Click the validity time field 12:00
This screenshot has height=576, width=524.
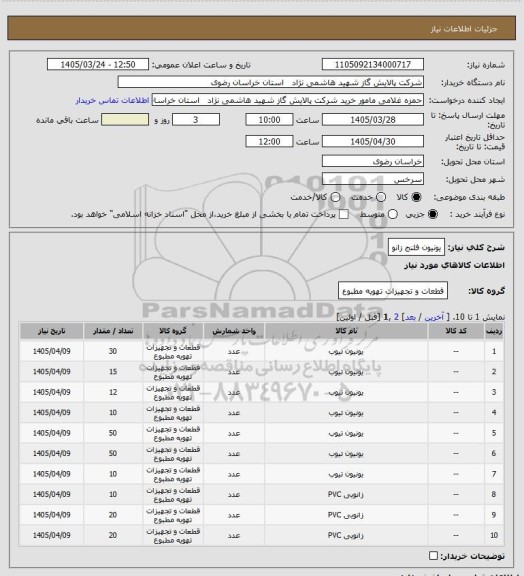coord(269,141)
